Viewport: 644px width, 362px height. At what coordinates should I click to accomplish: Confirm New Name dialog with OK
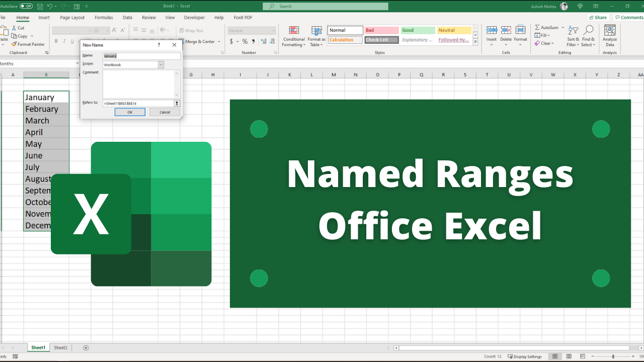[130, 112]
